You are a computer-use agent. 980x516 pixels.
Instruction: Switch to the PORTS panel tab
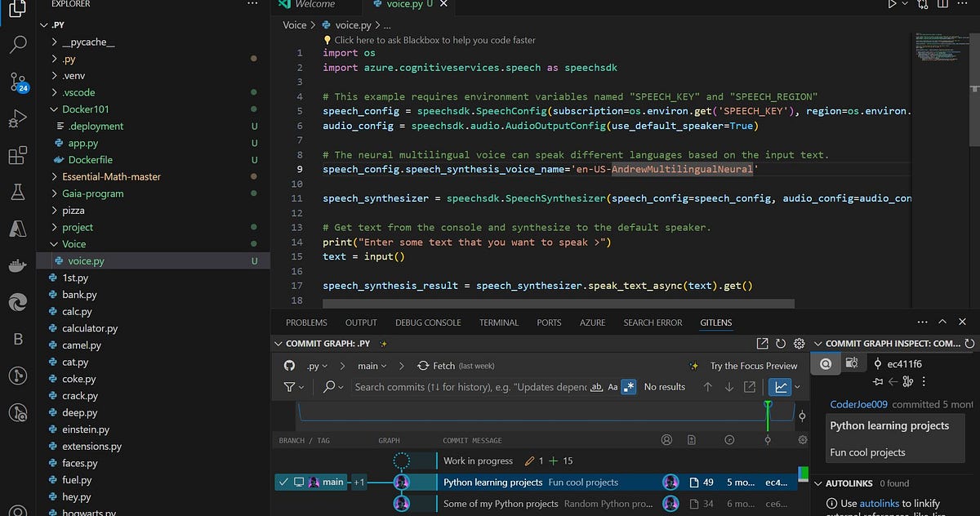(549, 322)
